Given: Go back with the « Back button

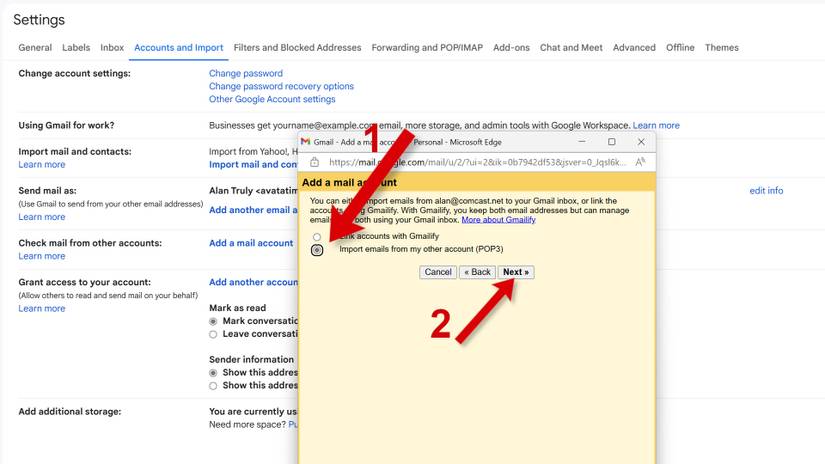Looking at the screenshot, I should click(x=477, y=272).
